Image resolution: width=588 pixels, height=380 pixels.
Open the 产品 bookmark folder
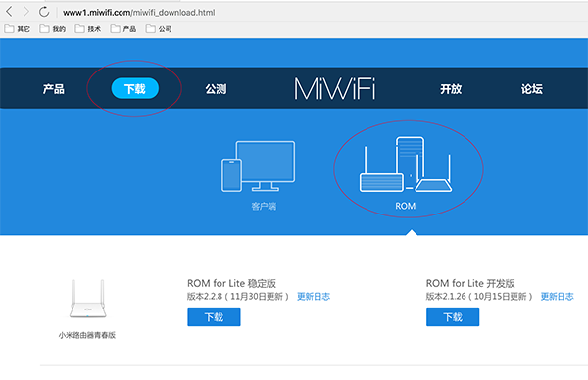[123, 28]
